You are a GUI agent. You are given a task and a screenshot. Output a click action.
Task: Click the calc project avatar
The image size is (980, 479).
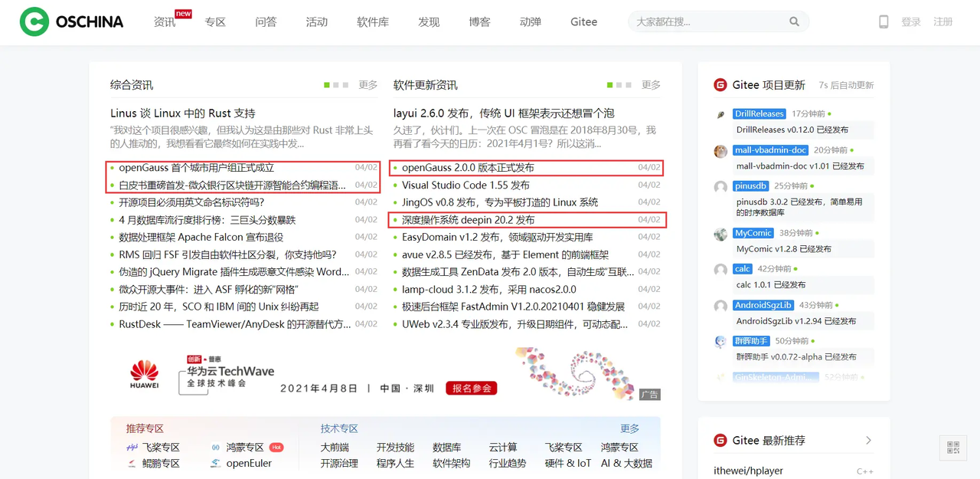(720, 270)
